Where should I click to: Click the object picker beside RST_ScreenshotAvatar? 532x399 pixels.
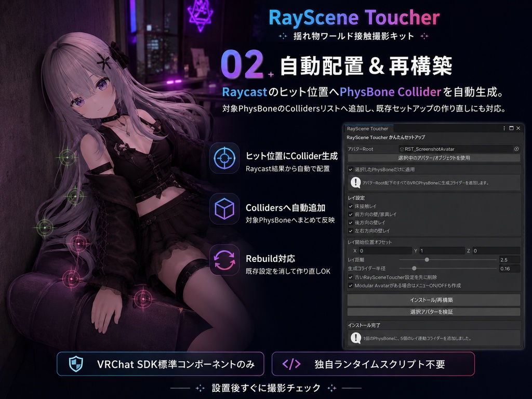(x=516, y=149)
